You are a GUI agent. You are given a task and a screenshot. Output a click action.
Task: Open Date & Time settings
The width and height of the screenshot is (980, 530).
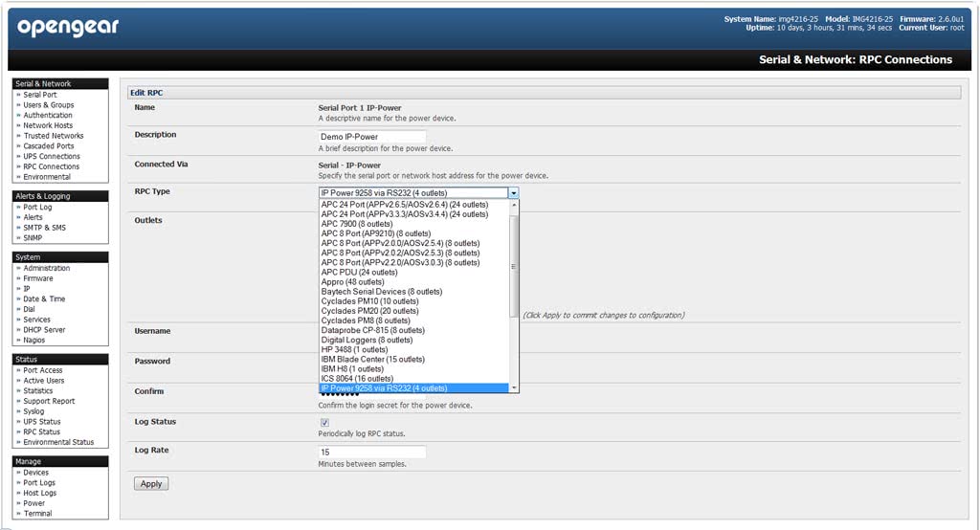(x=44, y=298)
